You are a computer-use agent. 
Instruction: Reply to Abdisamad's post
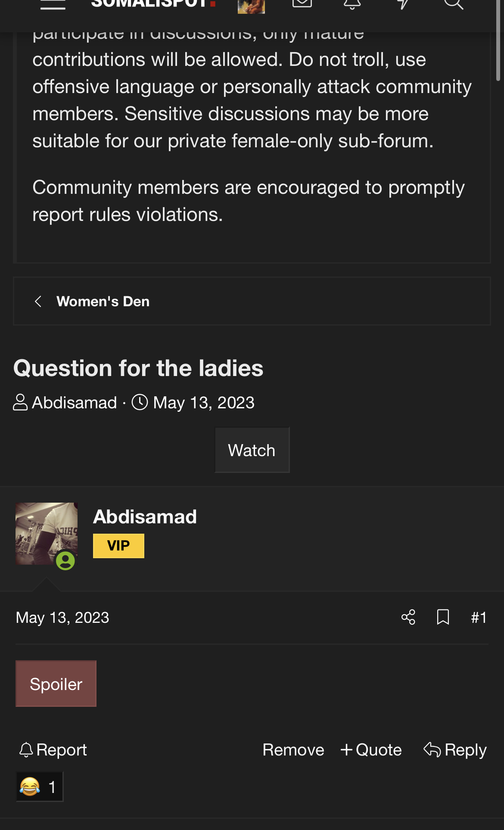tap(455, 750)
